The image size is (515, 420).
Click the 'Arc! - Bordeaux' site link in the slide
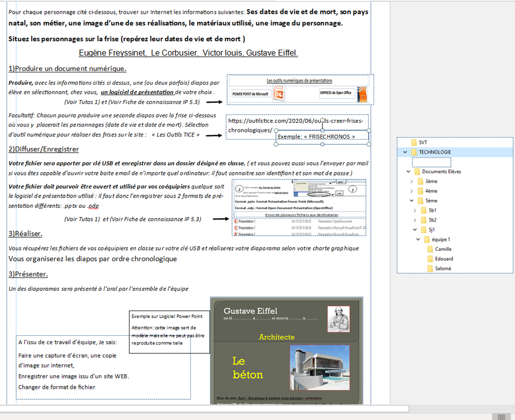coord(280,398)
